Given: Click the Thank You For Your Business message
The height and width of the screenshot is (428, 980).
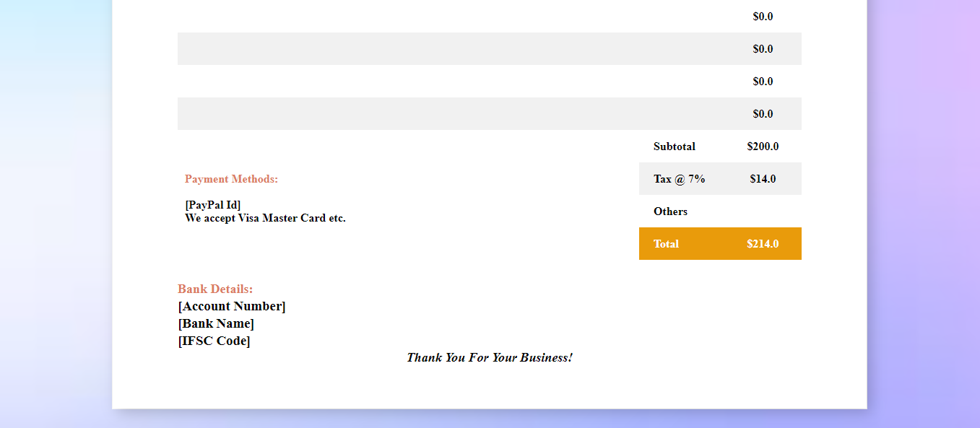Looking at the screenshot, I should tap(490, 357).
